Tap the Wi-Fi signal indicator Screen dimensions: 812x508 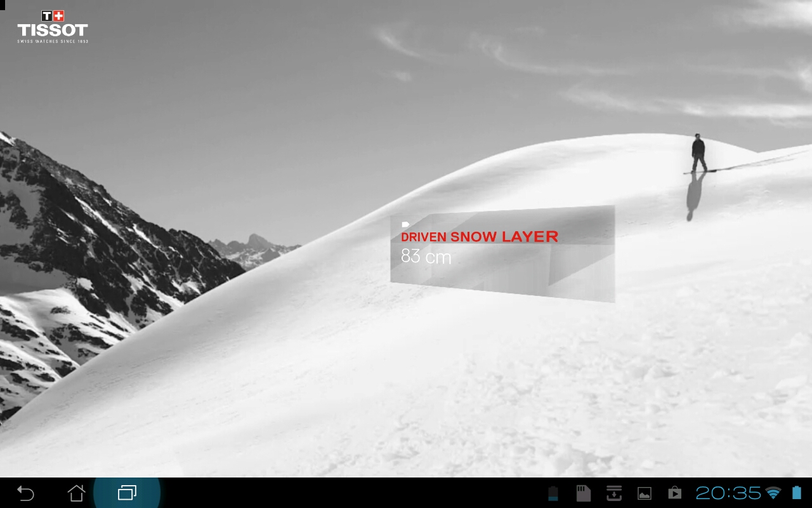point(773,493)
